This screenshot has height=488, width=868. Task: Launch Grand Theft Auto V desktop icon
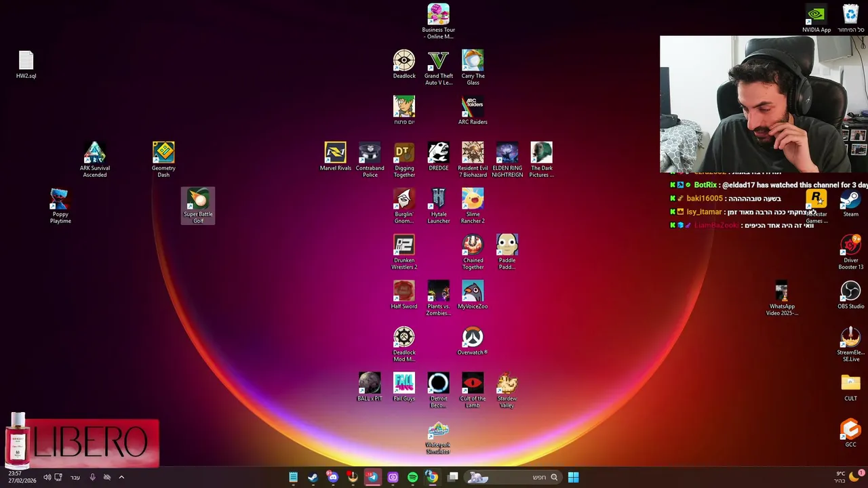[x=438, y=68]
